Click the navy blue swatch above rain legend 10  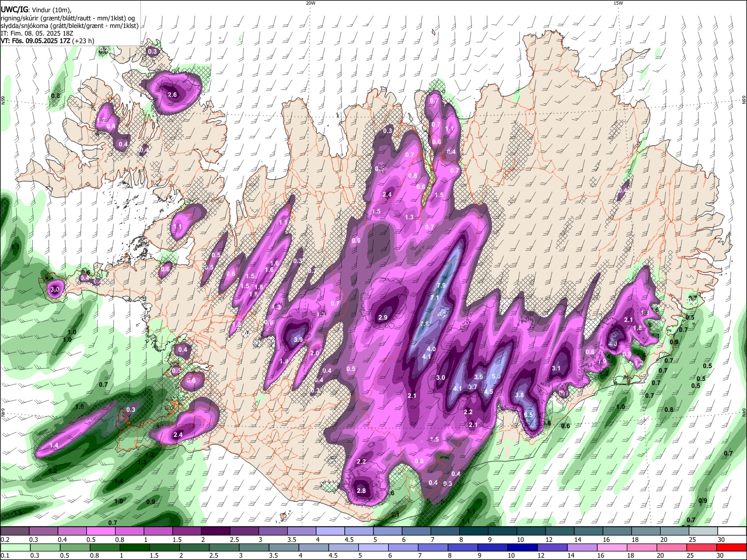click(522, 547)
